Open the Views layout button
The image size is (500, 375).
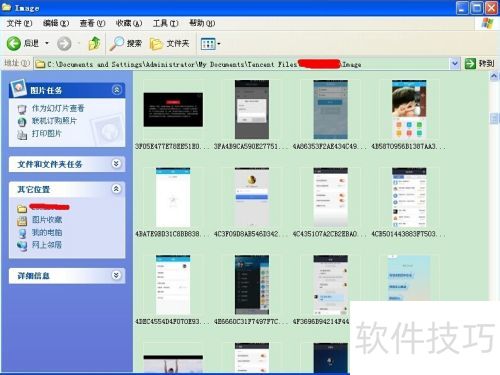(208, 44)
